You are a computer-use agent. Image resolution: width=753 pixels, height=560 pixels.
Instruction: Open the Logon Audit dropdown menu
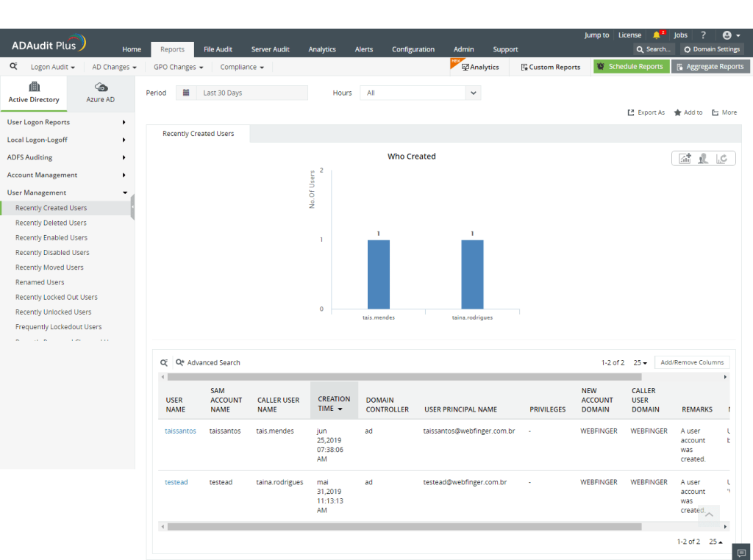tap(52, 67)
